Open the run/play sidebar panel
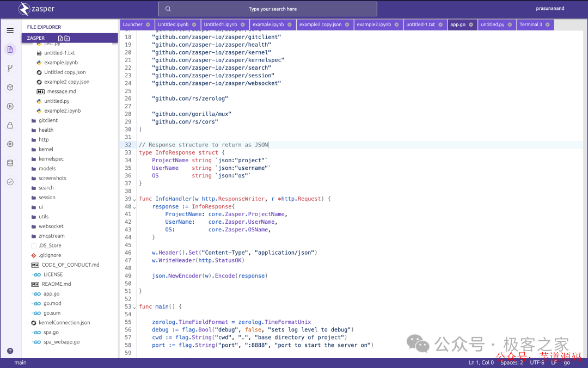Image resolution: width=588 pixels, height=368 pixels. [x=10, y=106]
